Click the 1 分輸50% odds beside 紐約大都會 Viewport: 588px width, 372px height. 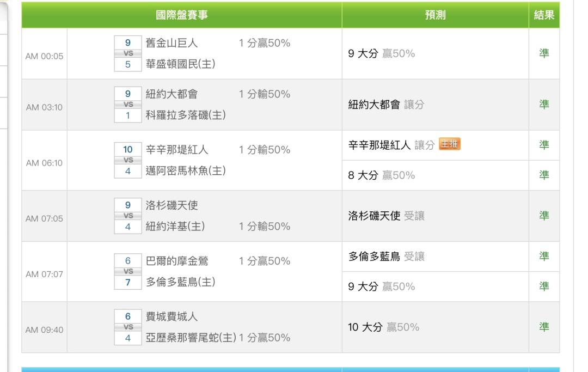(x=265, y=94)
